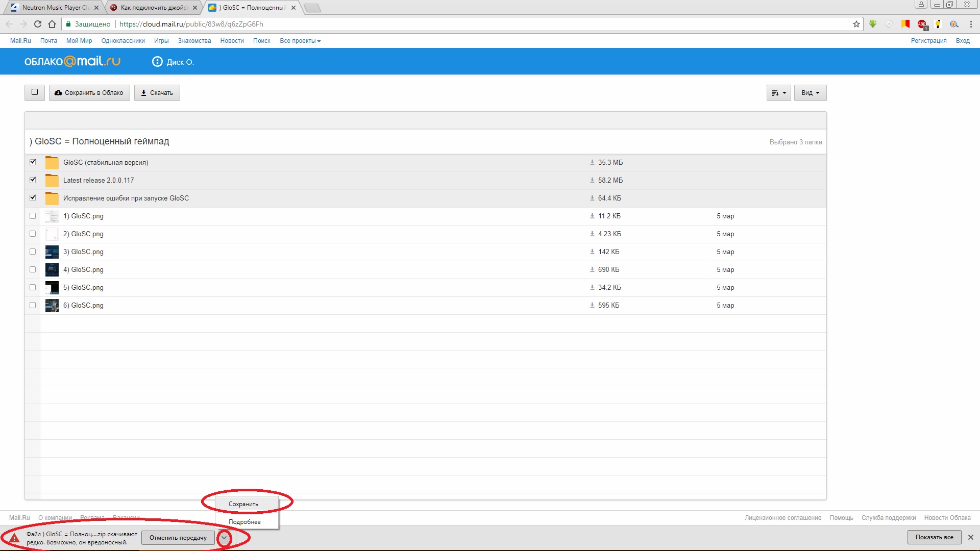
Task: Click the Облако@mail.ru logo
Action: pyautogui.click(x=72, y=62)
